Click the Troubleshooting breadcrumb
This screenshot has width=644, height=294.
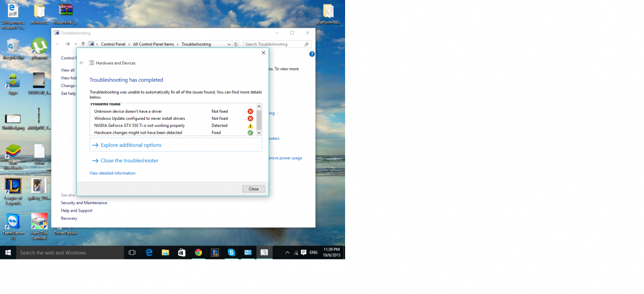tap(196, 44)
